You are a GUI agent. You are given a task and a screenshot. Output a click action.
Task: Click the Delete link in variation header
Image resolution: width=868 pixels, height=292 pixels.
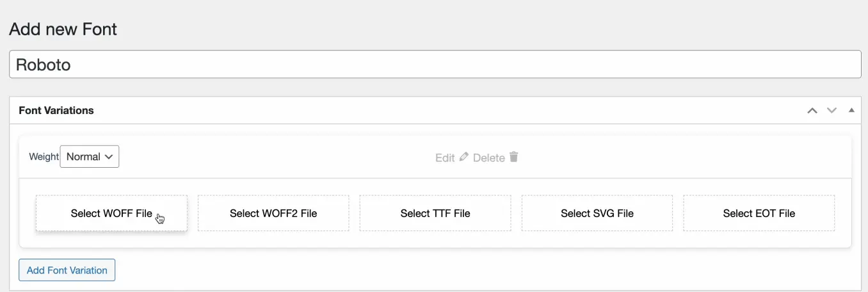(488, 158)
